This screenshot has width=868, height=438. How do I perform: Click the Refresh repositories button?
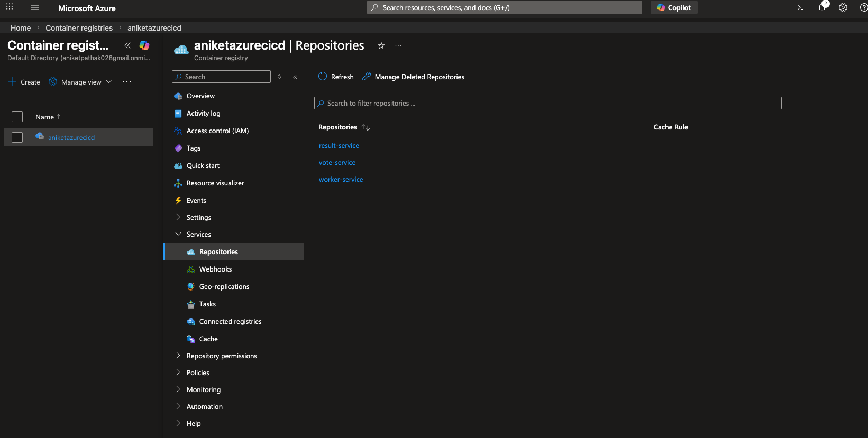click(336, 77)
